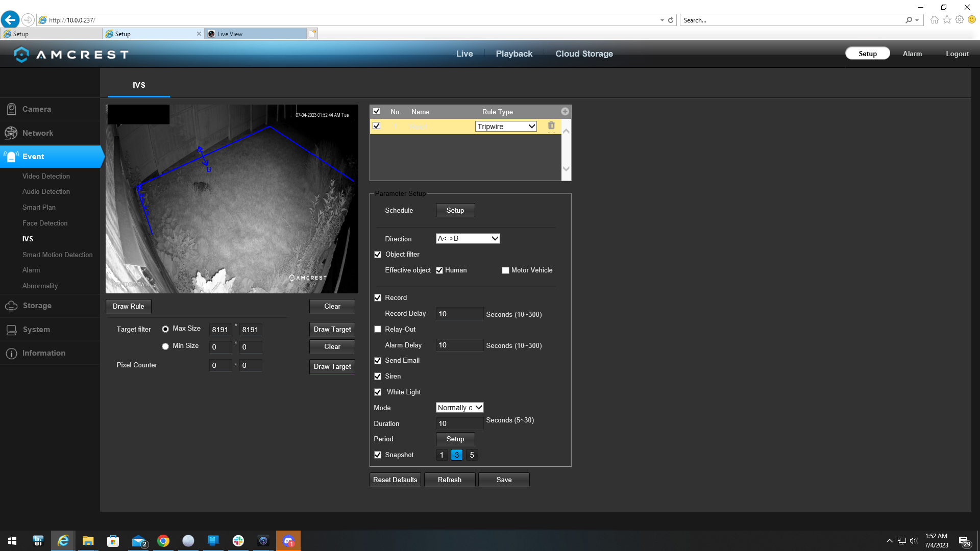980x551 pixels.
Task: Select snapshot count 1
Action: pyautogui.click(x=442, y=455)
